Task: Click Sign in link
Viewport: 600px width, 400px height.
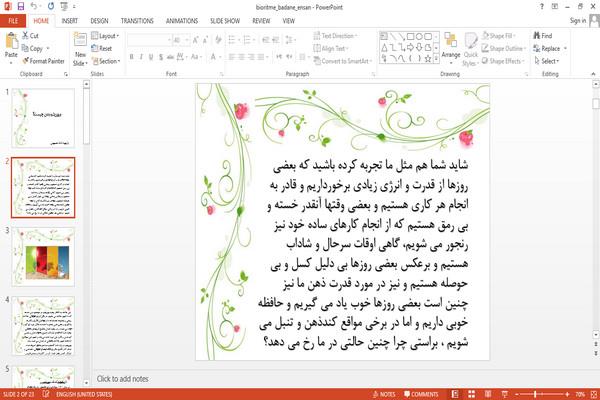Action: coord(577,21)
